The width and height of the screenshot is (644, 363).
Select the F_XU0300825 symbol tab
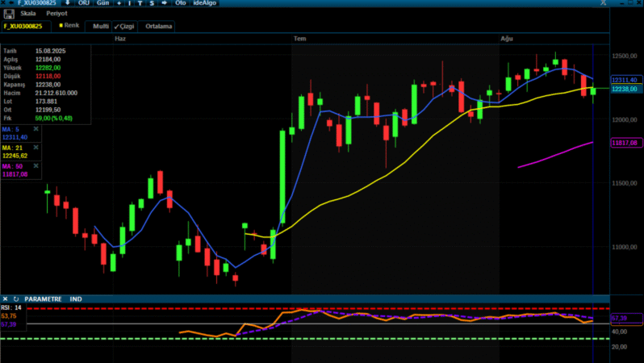[23, 27]
